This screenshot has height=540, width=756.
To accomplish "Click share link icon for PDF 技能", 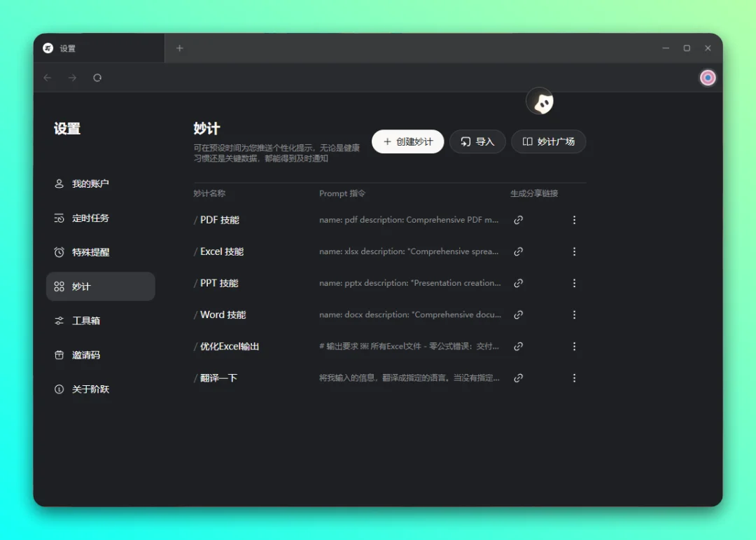I will pyautogui.click(x=518, y=220).
